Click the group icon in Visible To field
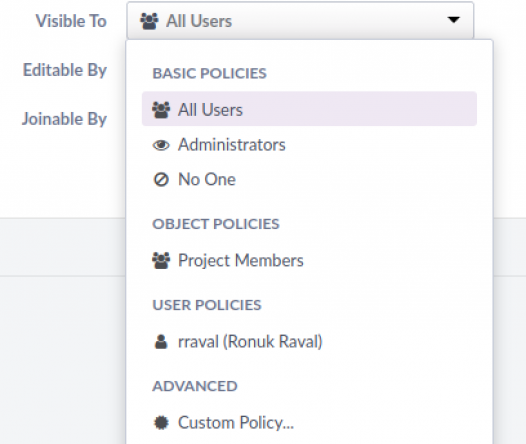Viewport: 526px width, 444px height. pyautogui.click(x=149, y=21)
